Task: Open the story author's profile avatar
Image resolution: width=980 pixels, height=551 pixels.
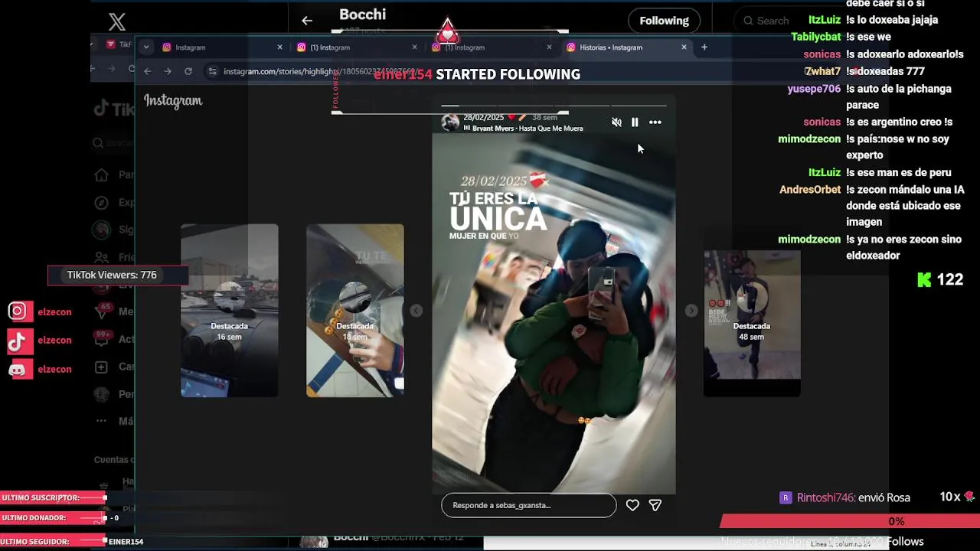Action: click(x=451, y=122)
